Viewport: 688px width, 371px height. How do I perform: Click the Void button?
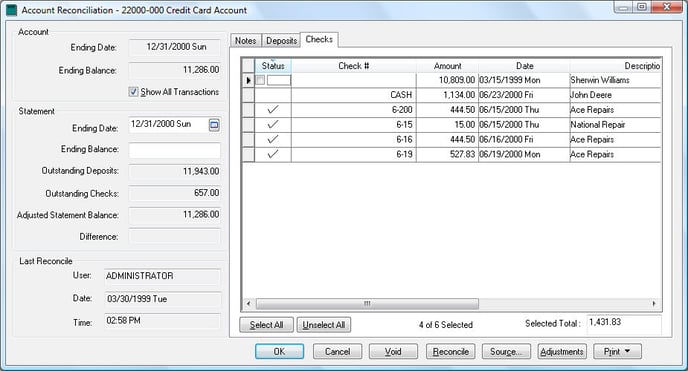(393, 351)
